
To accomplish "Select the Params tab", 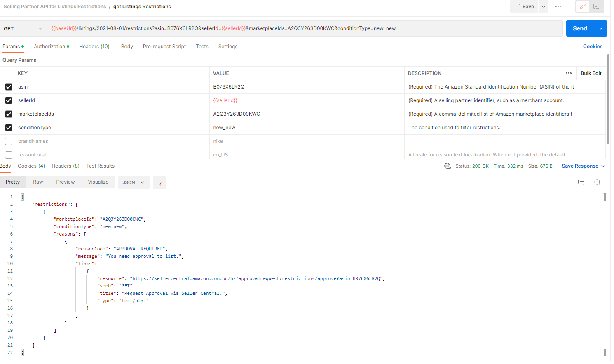I will [13, 47].
